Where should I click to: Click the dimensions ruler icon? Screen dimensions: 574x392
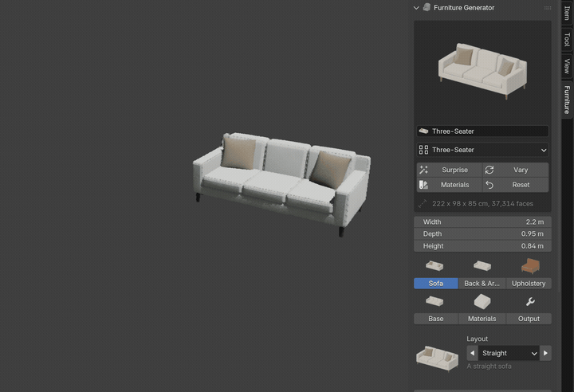423,203
